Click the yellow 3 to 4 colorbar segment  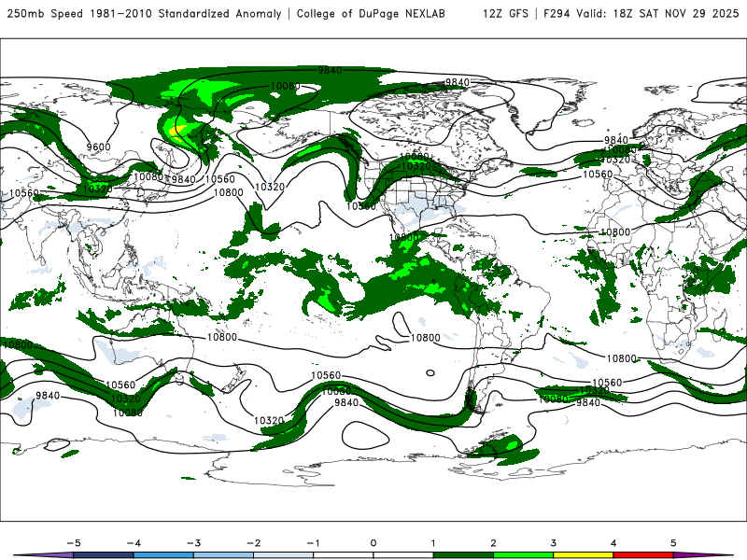pyautogui.click(x=583, y=555)
